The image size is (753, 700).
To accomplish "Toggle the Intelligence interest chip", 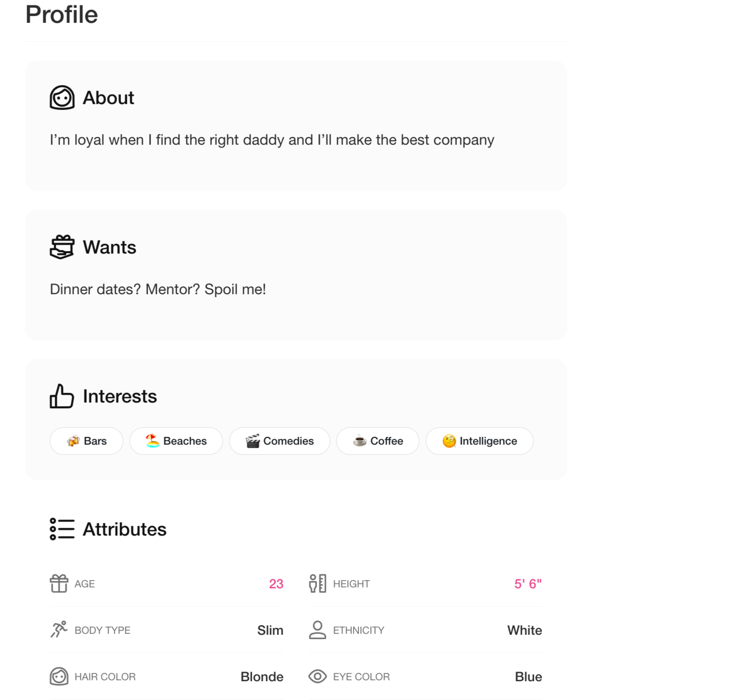I will [480, 441].
